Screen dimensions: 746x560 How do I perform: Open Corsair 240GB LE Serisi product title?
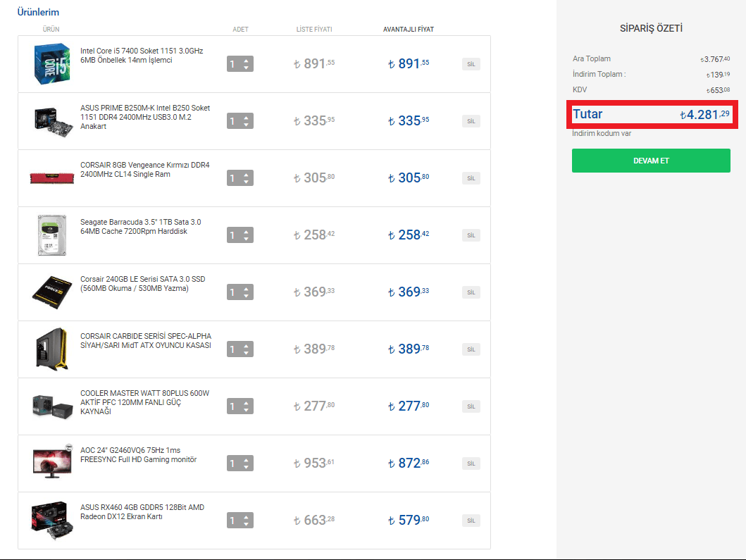coord(143,284)
